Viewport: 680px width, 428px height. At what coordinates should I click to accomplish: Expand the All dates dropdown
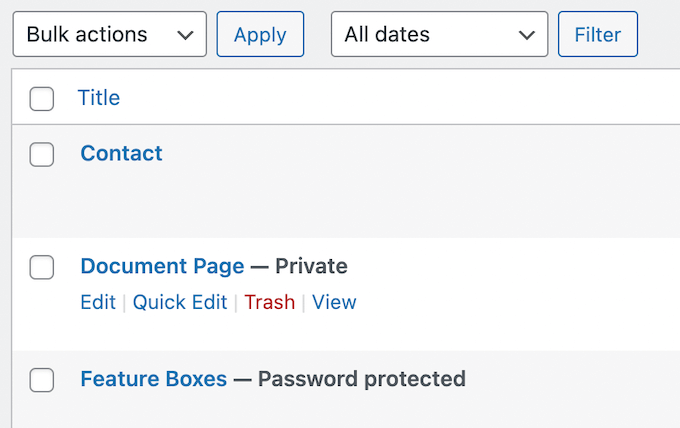pos(439,34)
